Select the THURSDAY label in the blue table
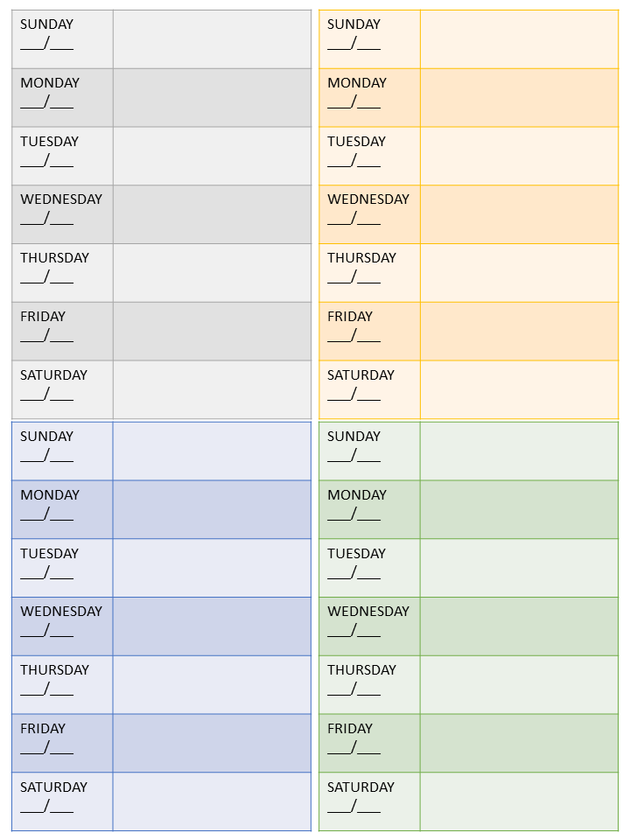This screenshot has width=630, height=840. (55, 670)
